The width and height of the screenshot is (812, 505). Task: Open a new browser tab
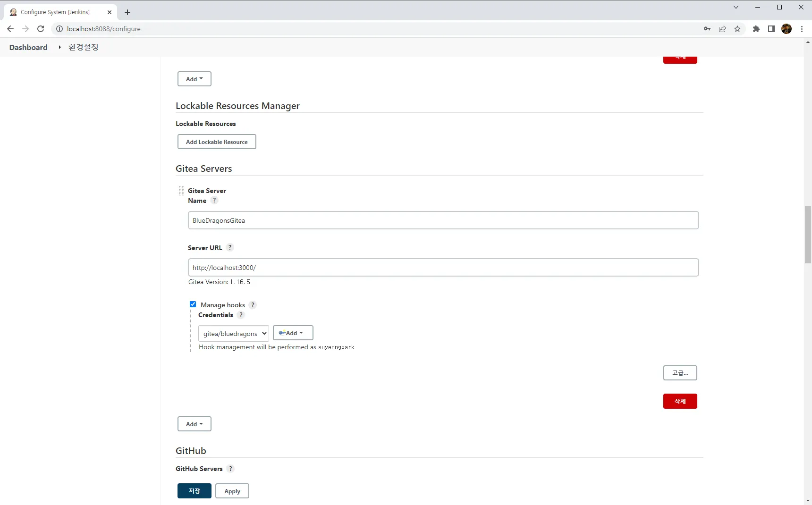click(x=127, y=12)
